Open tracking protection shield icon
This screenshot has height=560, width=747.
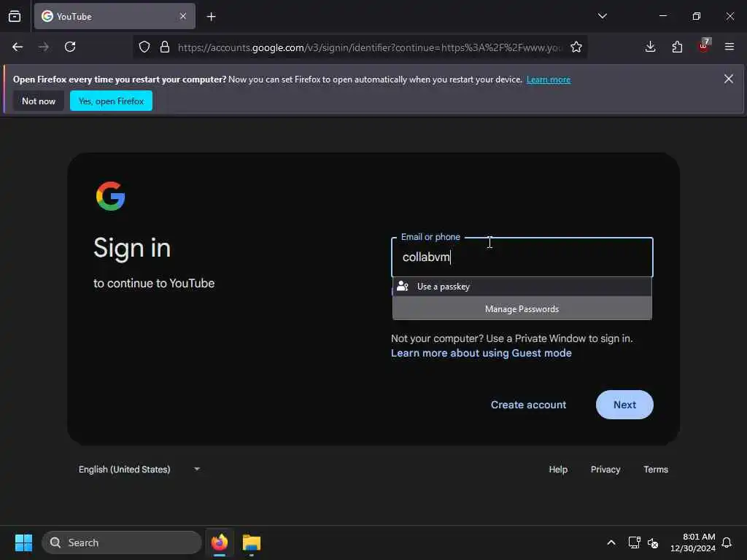click(x=144, y=47)
